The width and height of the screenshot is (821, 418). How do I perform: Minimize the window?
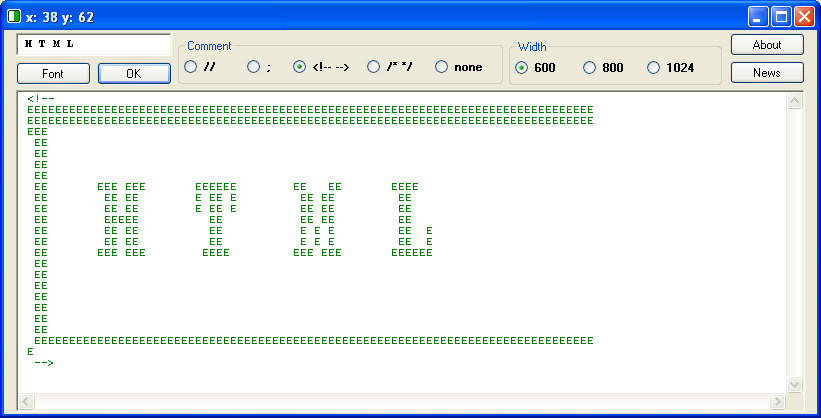[x=758, y=17]
